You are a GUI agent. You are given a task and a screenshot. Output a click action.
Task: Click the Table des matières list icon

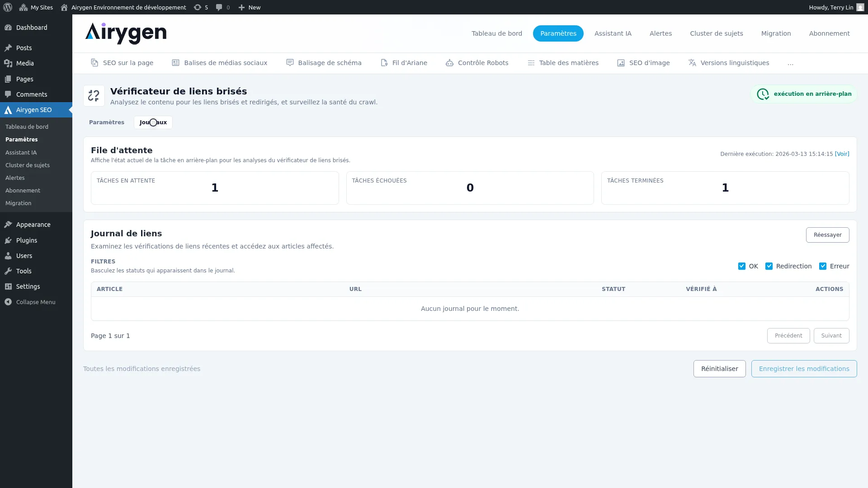[531, 63]
